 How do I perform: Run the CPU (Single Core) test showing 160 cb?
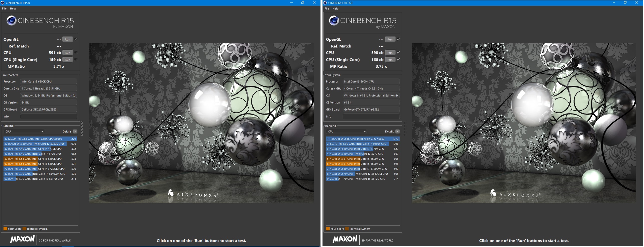[390, 60]
